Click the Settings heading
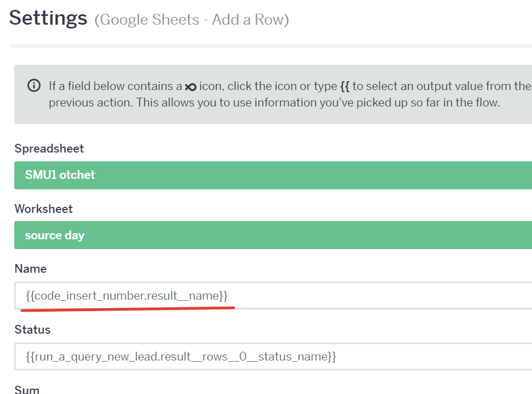Screen dimensions: 532x394 point(48,18)
